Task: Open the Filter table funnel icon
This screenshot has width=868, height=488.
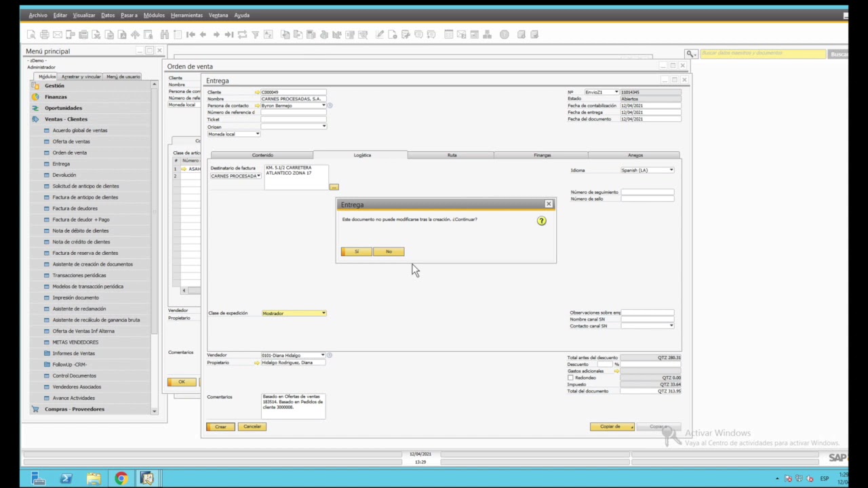Action: point(255,35)
